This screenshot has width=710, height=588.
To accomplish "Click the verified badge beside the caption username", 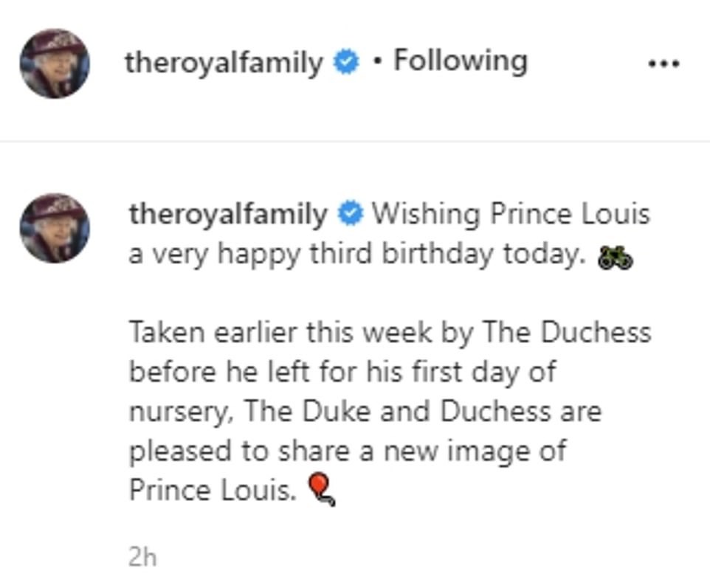I will coord(350,215).
